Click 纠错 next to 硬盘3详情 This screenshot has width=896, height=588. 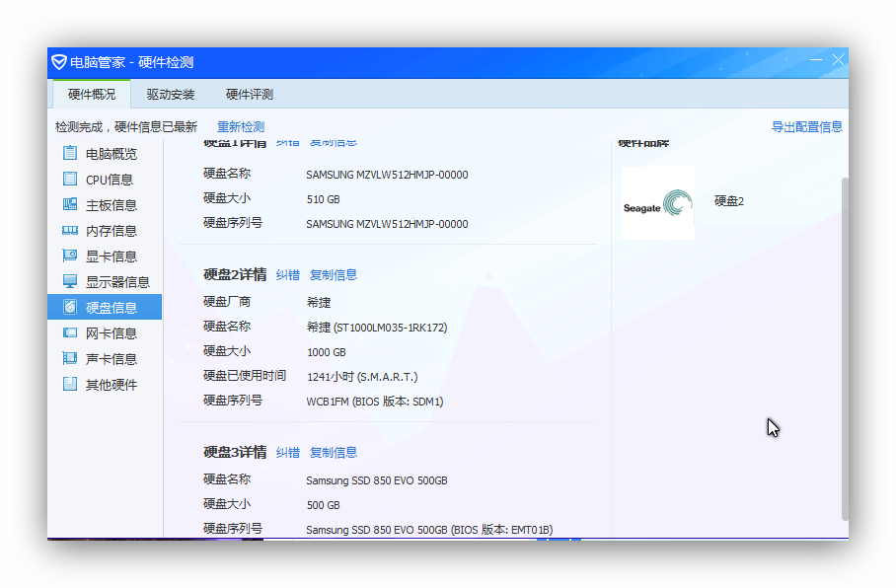coord(288,453)
